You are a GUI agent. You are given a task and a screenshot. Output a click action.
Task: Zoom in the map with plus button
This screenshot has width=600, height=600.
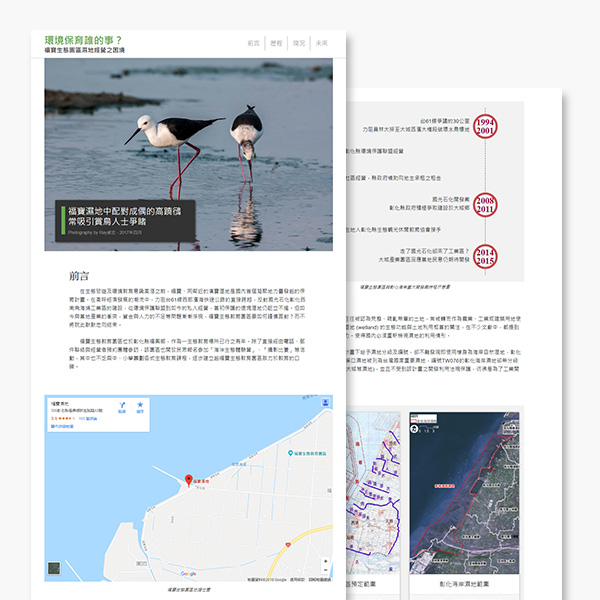pos(325,562)
